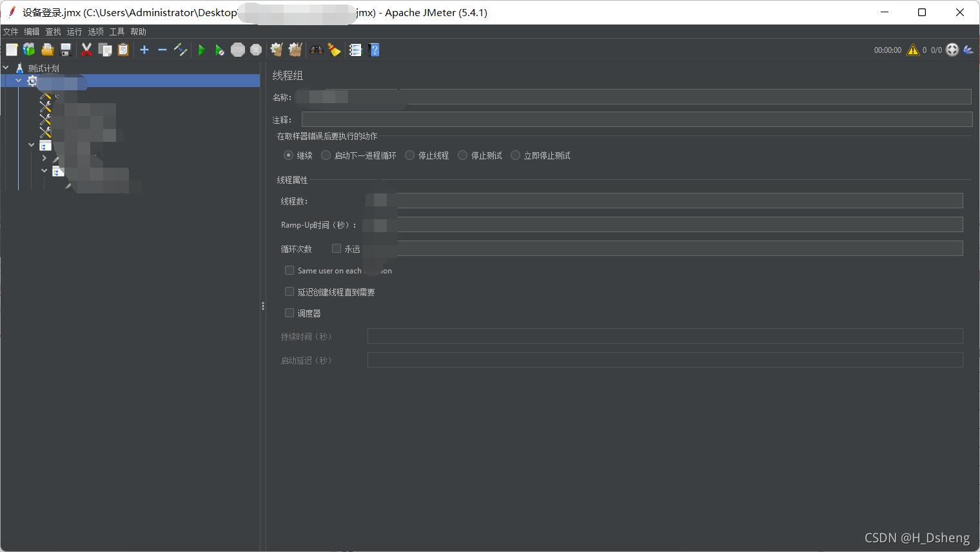Open a test plan with folder icon
Viewport: 980px width, 552px height.
(x=47, y=50)
